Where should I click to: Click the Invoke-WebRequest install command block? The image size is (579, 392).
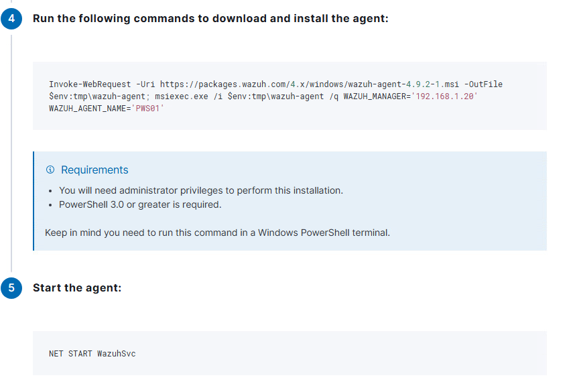tap(289, 96)
